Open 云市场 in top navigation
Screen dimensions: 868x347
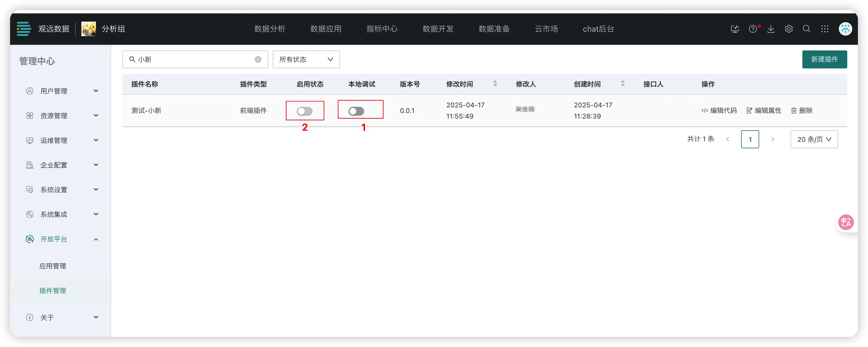pyautogui.click(x=546, y=29)
